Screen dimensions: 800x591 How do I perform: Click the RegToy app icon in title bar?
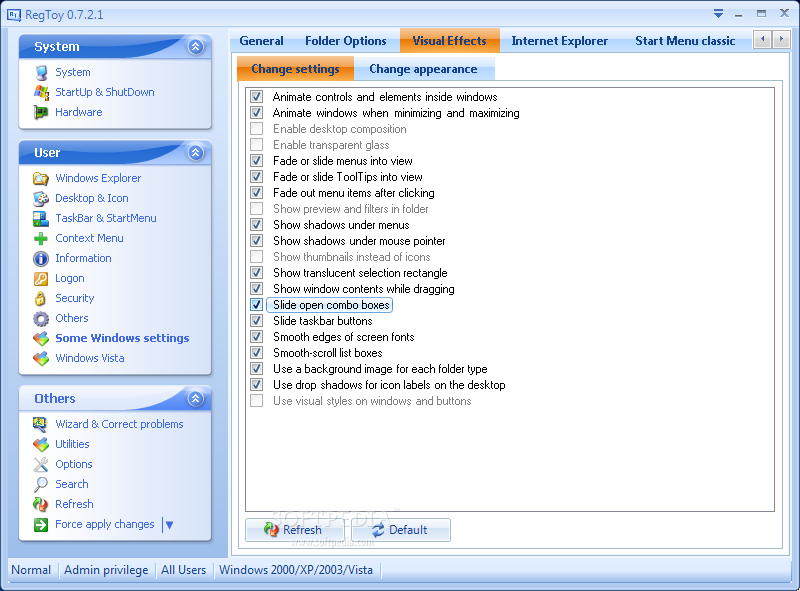pyautogui.click(x=14, y=15)
